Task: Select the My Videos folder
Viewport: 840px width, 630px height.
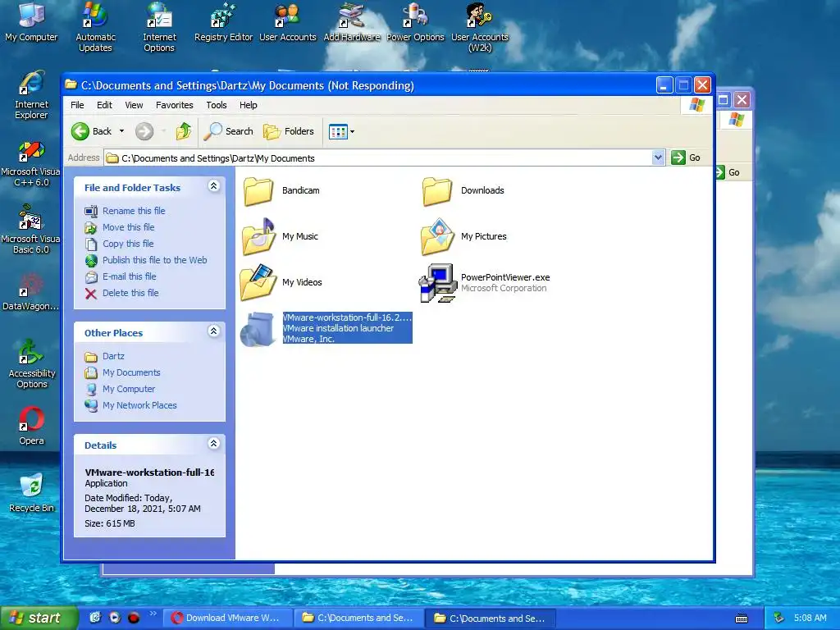Action: pyautogui.click(x=281, y=282)
